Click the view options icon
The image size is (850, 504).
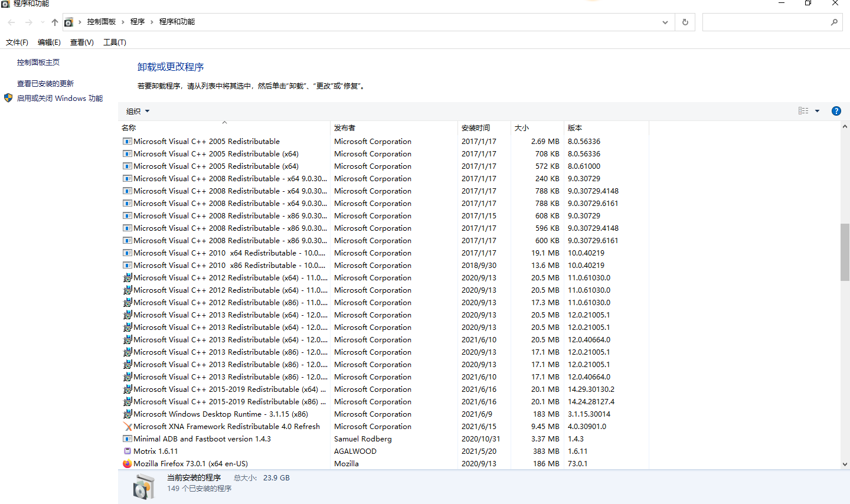click(x=803, y=111)
